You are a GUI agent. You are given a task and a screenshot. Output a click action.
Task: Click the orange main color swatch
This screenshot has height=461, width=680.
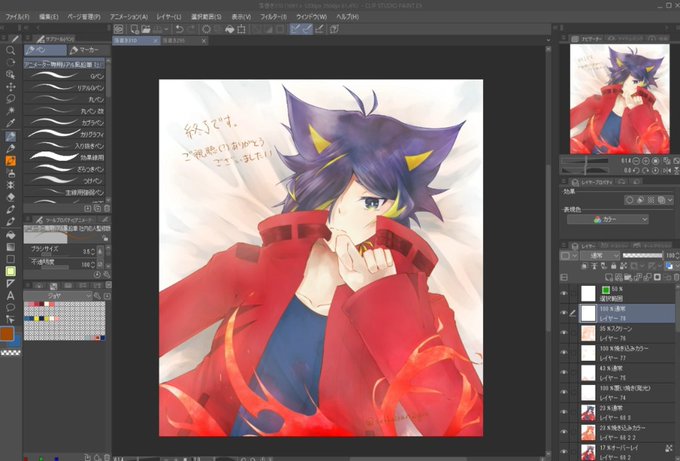[7, 333]
